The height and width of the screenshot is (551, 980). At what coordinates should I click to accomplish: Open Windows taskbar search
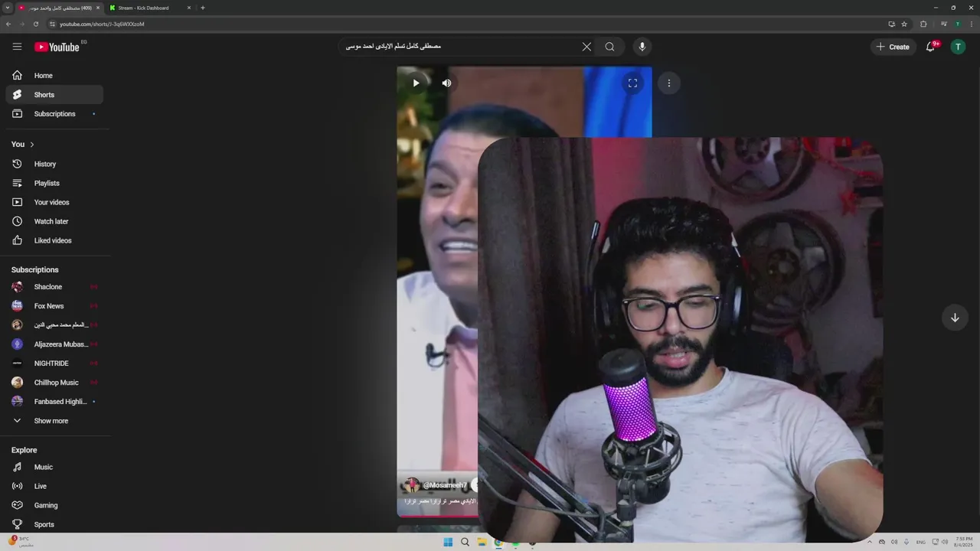(465, 543)
